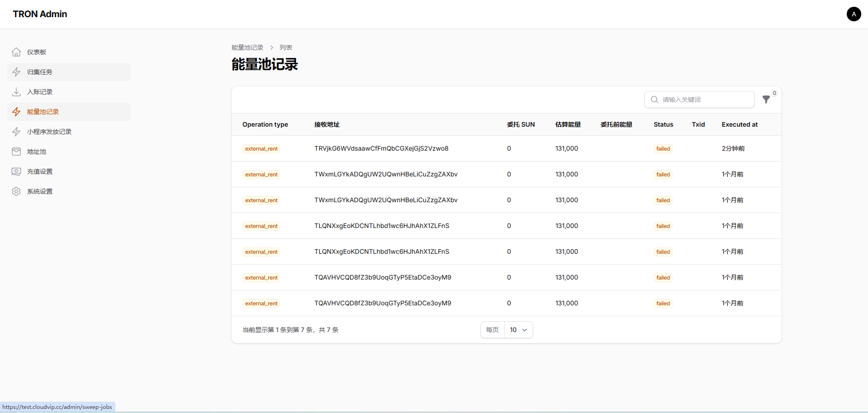Click the 能量池记录 breadcrumb link
Screen dimensions: 868x413
click(247, 47)
